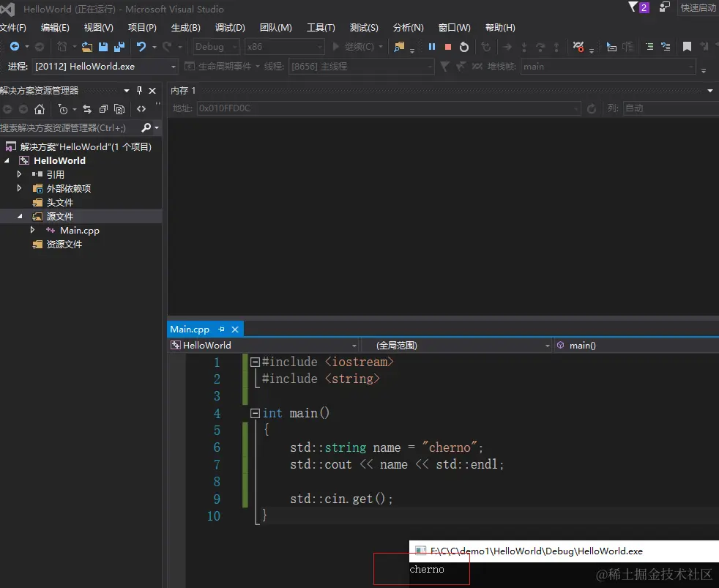Open the 调试(D) menu
The height and width of the screenshot is (588, 719).
(230, 28)
